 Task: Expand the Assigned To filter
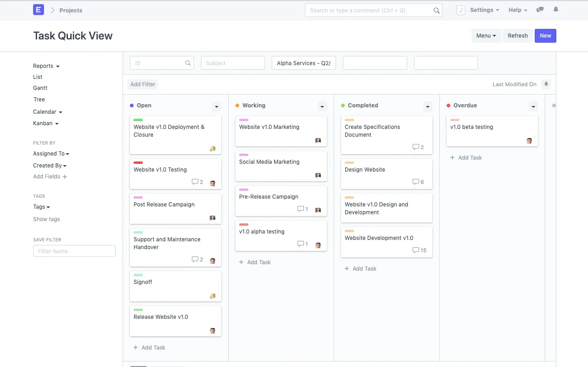tap(51, 154)
